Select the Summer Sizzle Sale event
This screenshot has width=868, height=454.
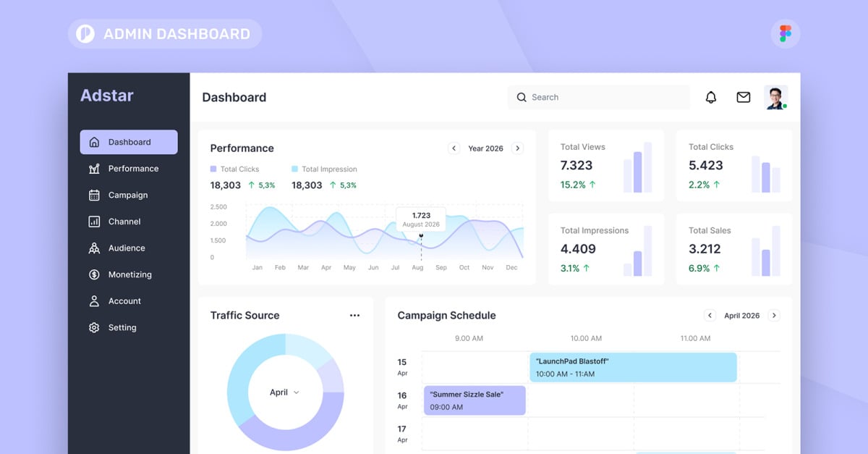click(474, 400)
